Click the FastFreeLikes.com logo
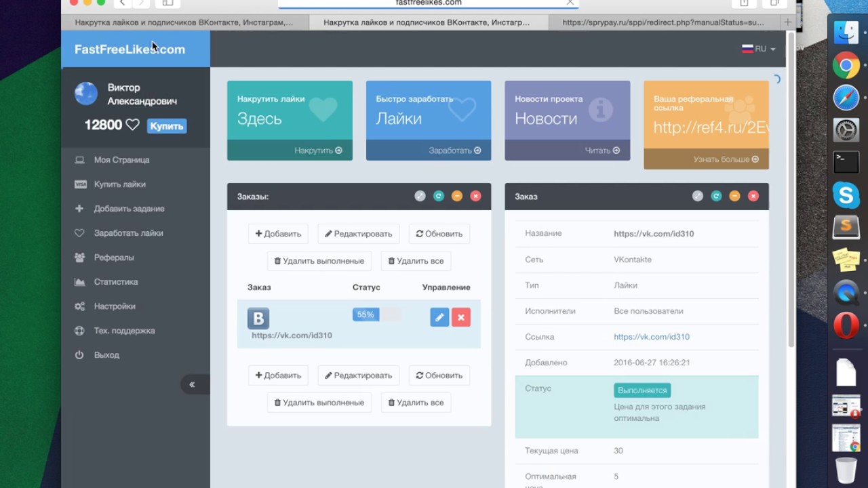The width and height of the screenshot is (868, 488). tap(130, 49)
